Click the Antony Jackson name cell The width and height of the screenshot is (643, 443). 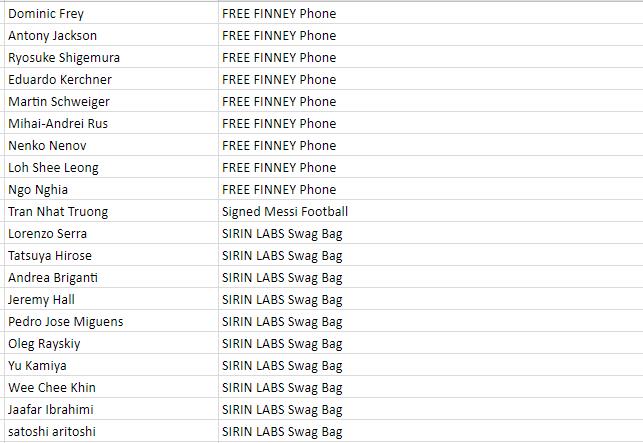(x=111, y=35)
